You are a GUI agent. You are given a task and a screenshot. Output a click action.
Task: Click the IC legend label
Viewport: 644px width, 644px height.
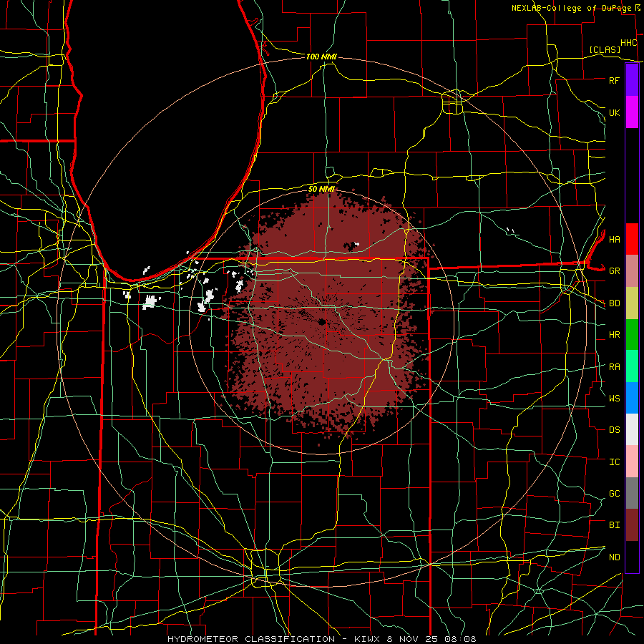614,462
